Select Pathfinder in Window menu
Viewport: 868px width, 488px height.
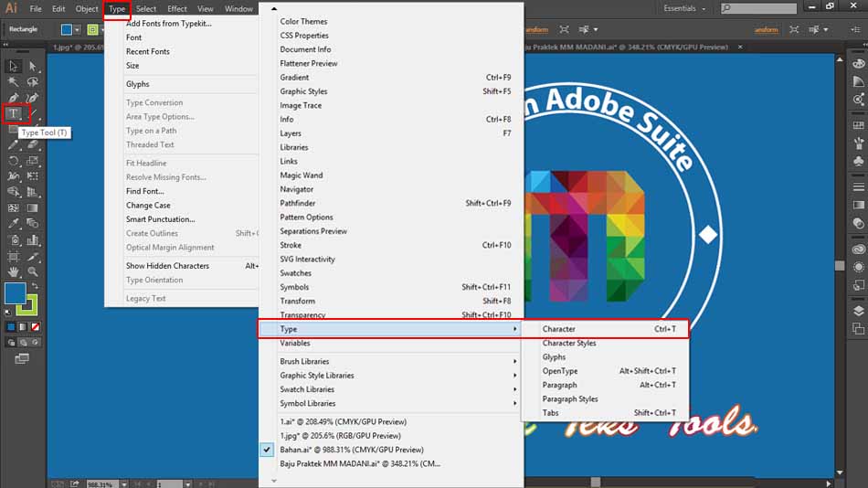[x=391, y=203]
